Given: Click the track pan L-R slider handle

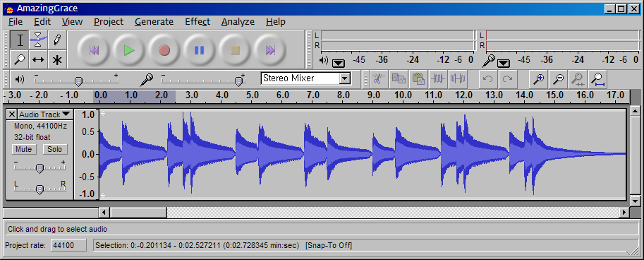Looking at the screenshot, I should (40, 189).
